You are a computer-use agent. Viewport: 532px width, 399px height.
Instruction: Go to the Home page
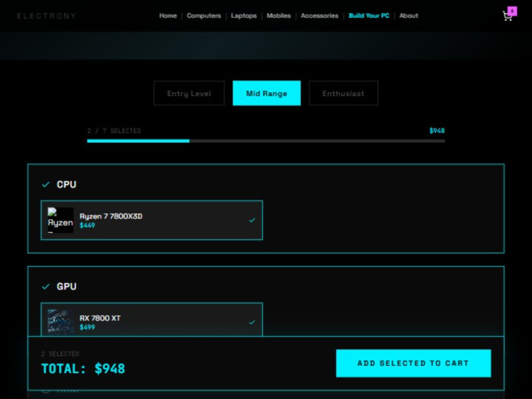(x=168, y=15)
